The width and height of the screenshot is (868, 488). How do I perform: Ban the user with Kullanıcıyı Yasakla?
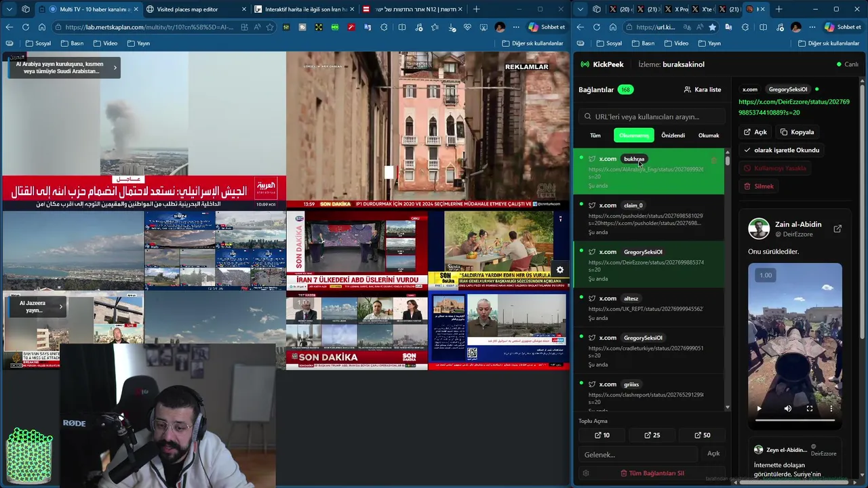point(775,168)
